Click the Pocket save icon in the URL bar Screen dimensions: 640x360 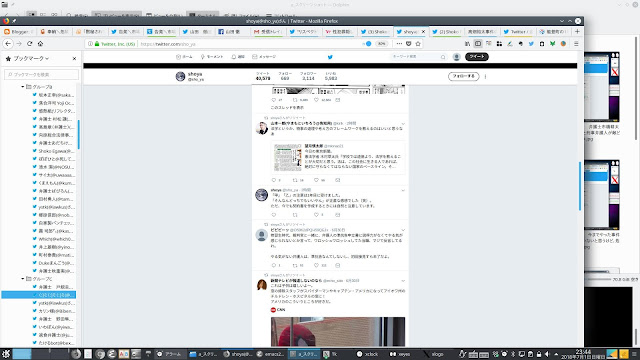(x=409, y=44)
